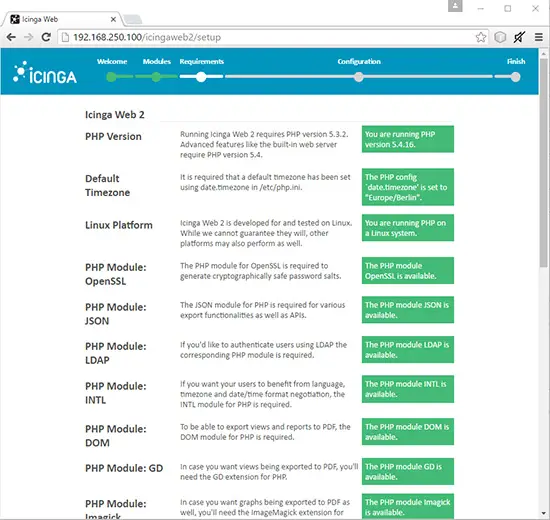Click the Icinga logo in header
550x520 pixels.
45,73
